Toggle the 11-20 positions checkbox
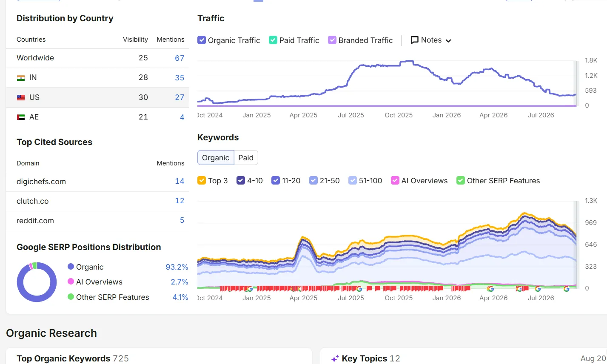 (276, 180)
